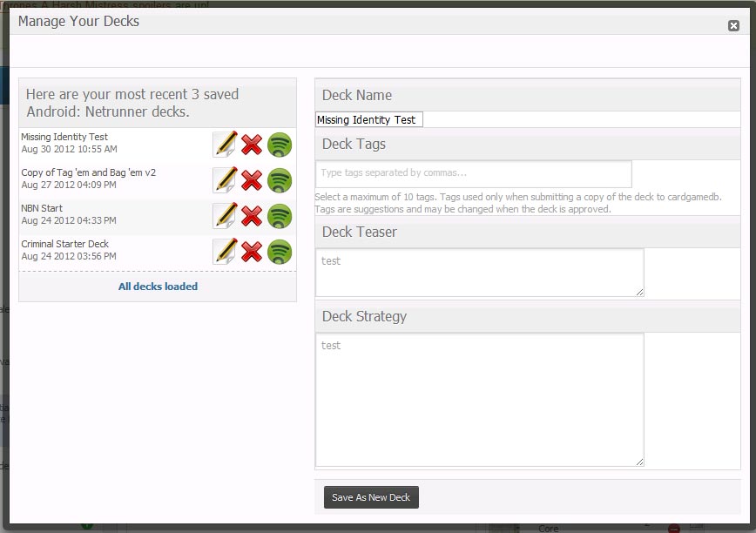Click inside the Deck Teaser textarea
Screen dimensions: 756x533
coord(480,273)
